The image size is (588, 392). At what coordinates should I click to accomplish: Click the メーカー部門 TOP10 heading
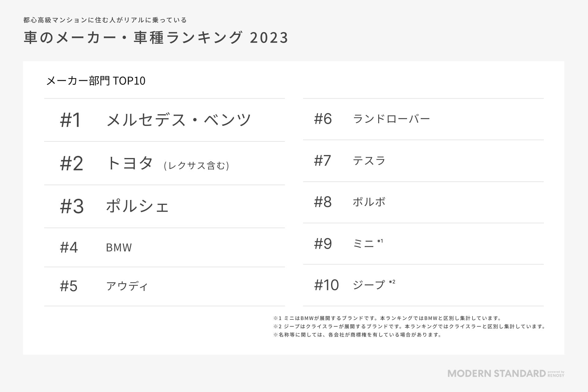pos(96,81)
